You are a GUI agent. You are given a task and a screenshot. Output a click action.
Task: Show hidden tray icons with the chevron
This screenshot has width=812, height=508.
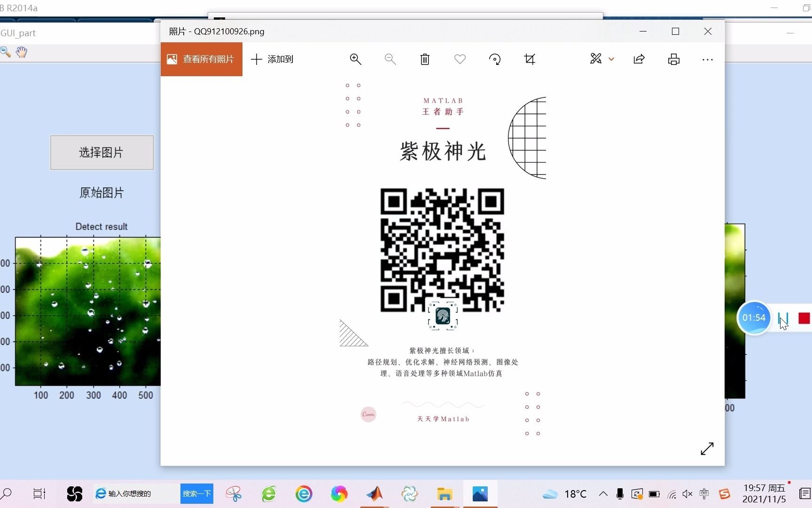coord(603,494)
